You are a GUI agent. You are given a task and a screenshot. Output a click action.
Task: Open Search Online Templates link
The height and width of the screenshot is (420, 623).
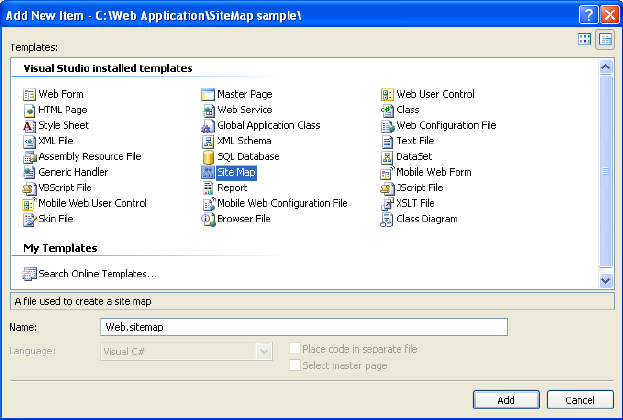pyautogui.click(x=97, y=274)
